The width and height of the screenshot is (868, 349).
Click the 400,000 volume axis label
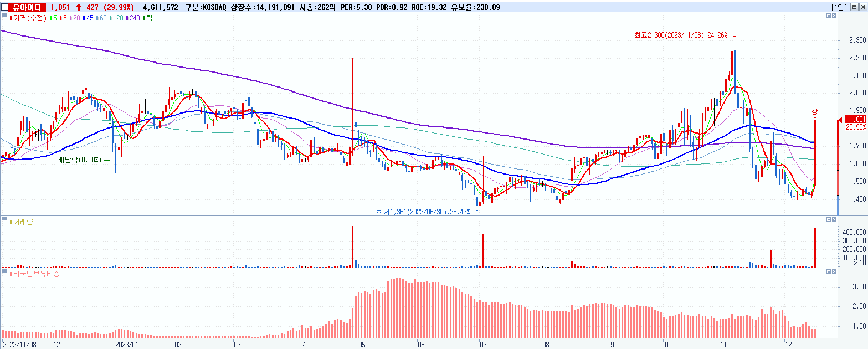tap(855, 232)
